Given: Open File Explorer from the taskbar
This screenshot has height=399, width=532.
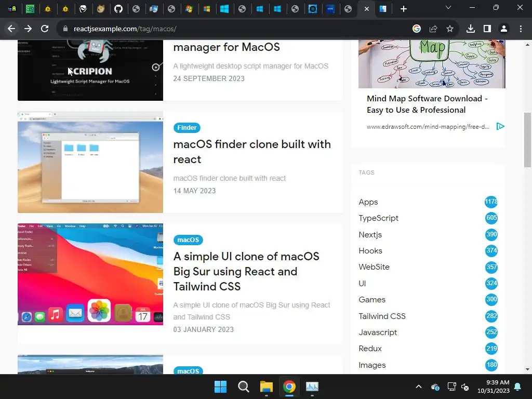Looking at the screenshot, I should click(x=267, y=387).
